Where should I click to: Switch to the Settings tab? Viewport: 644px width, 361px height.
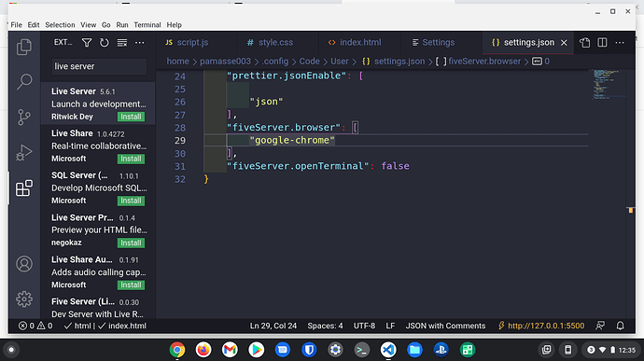pos(441,43)
